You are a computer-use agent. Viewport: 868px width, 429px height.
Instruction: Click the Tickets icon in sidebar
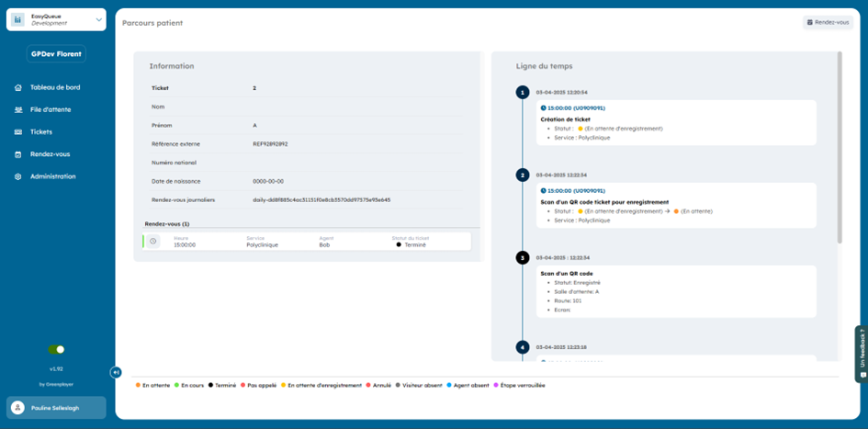pyautogui.click(x=18, y=132)
